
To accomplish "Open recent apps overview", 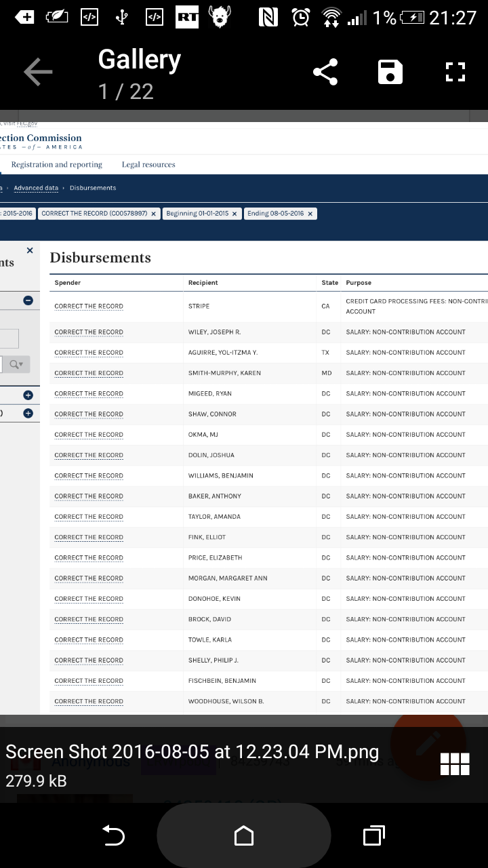I will tap(374, 835).
